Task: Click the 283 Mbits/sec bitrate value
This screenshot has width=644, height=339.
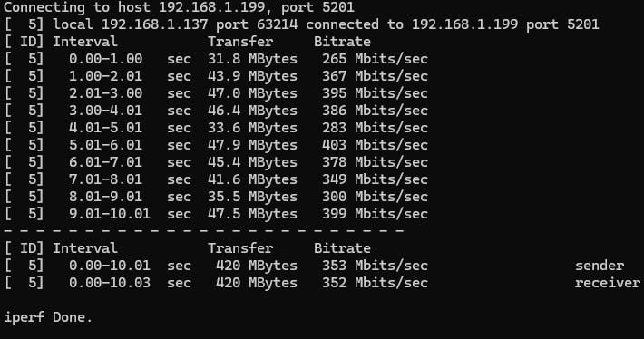Action: coord(375,128)
